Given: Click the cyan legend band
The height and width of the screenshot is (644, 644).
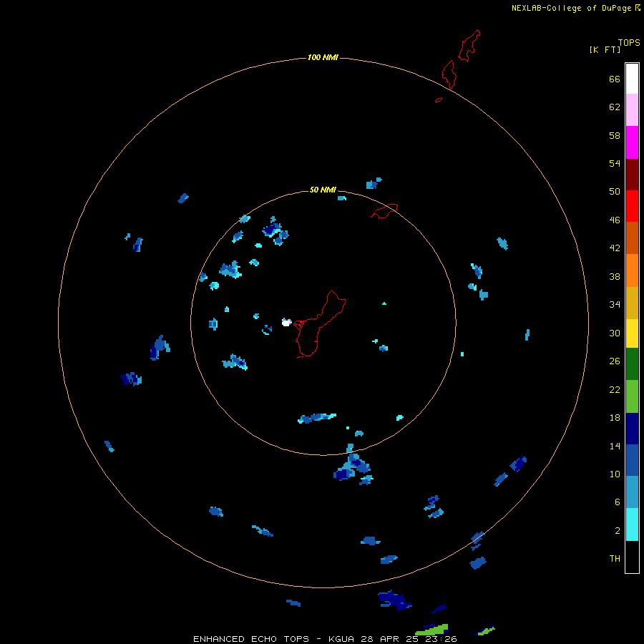Looking at the screenshot, I should click(632, 525).
